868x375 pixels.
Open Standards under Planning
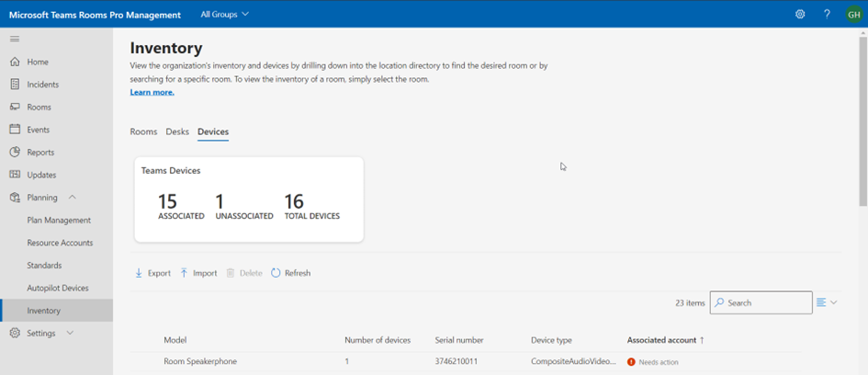(44, 266)
